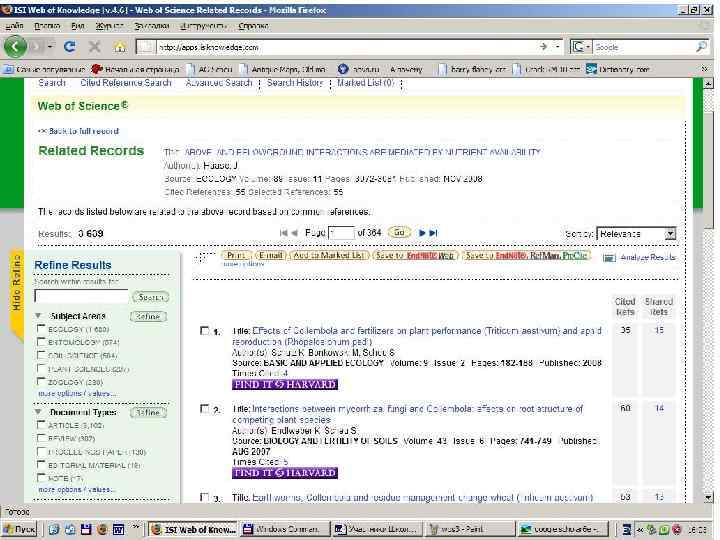The width and height of the screenshot is (720, 540).
Task: Click the Add to Marked List button
Action: pyautogui.click(x=329, y=255)
